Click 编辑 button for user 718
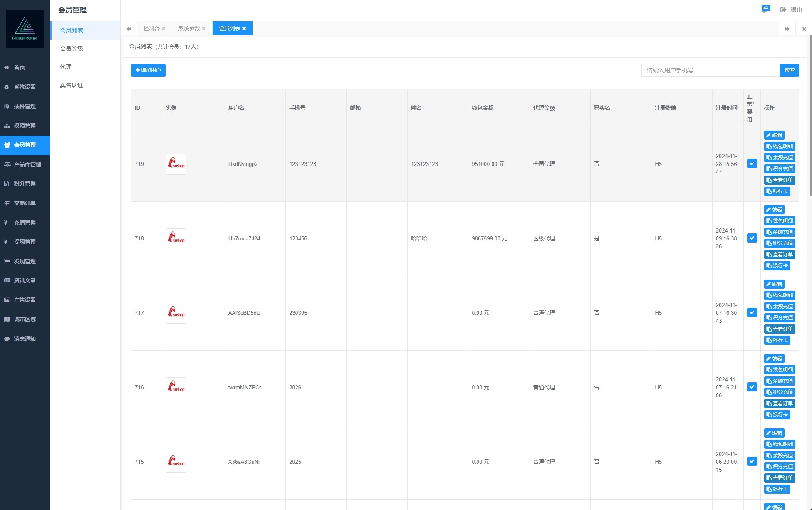Image resolution: width=812 pixels, height=510 pixels. click(774, 210)
